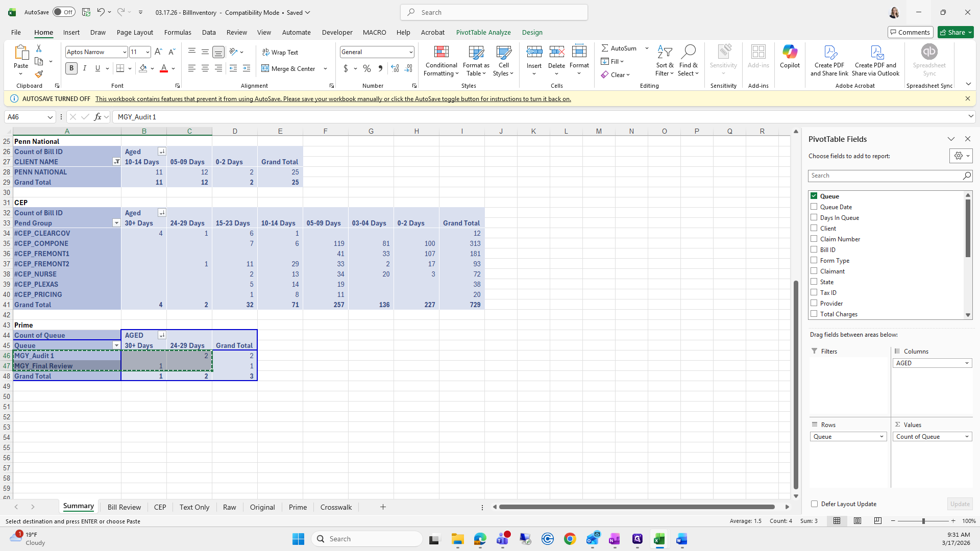The height and width of the screenshot is (551, 980).
Task: Open the PivotTable Analyze ribbon tab
Action: point(483,32)
